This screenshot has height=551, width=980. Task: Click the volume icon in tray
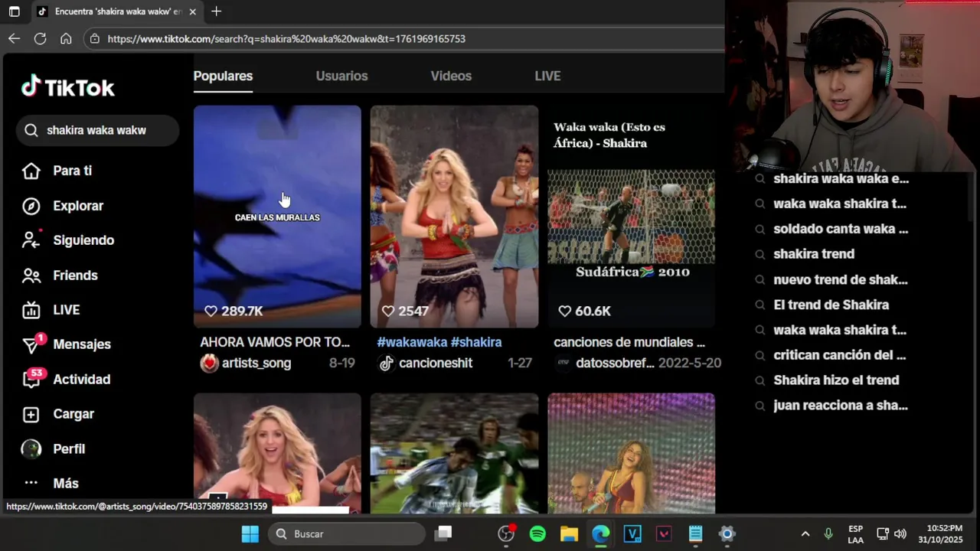point(900,534)
